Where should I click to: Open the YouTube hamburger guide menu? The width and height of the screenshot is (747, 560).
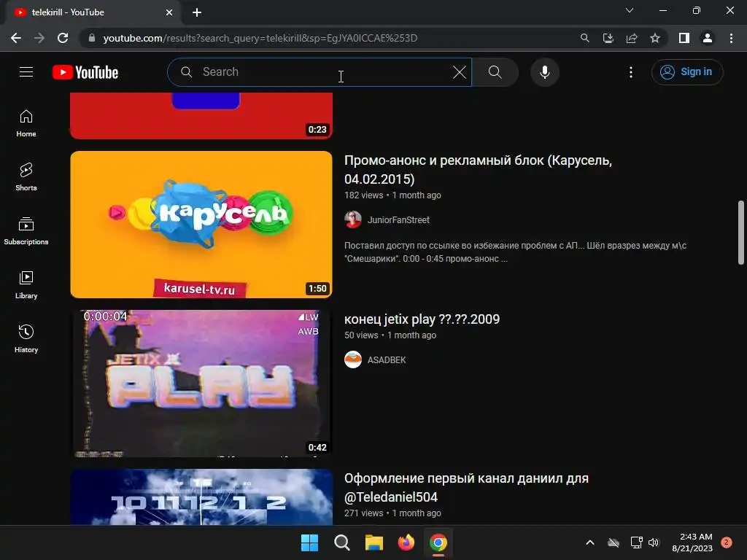pos(26,72)
